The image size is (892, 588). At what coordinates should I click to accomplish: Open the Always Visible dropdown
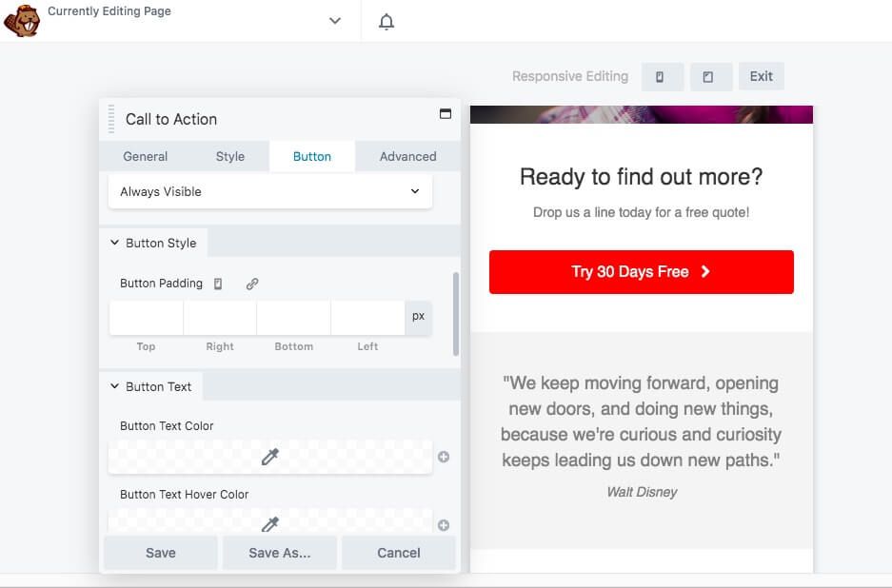click(x=269, y=191)
